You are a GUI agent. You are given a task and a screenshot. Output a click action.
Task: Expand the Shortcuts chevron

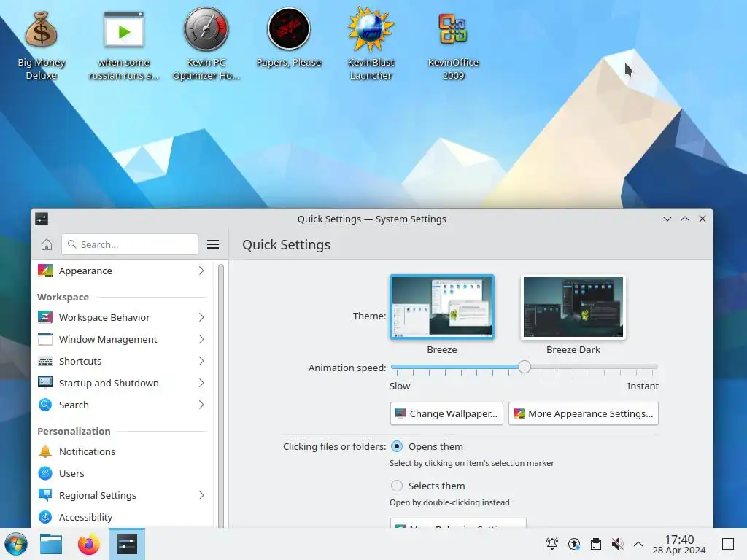(x=201, y=361)
